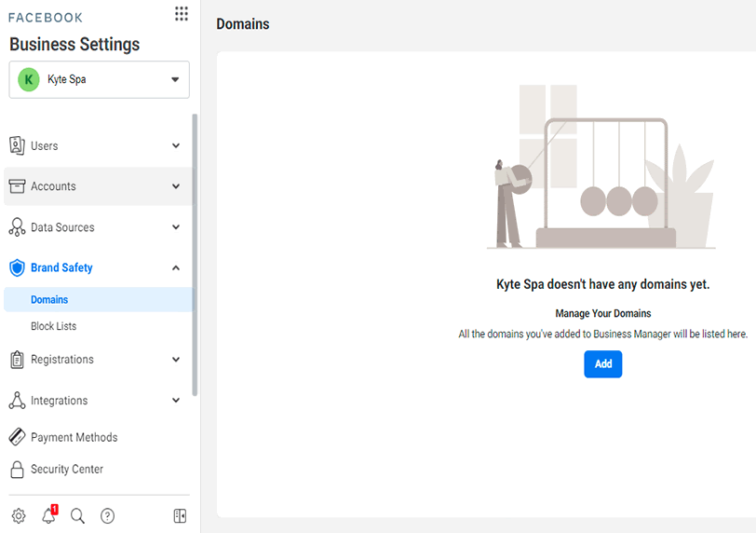Click the Payment Methods card icon

pos(18,437)
